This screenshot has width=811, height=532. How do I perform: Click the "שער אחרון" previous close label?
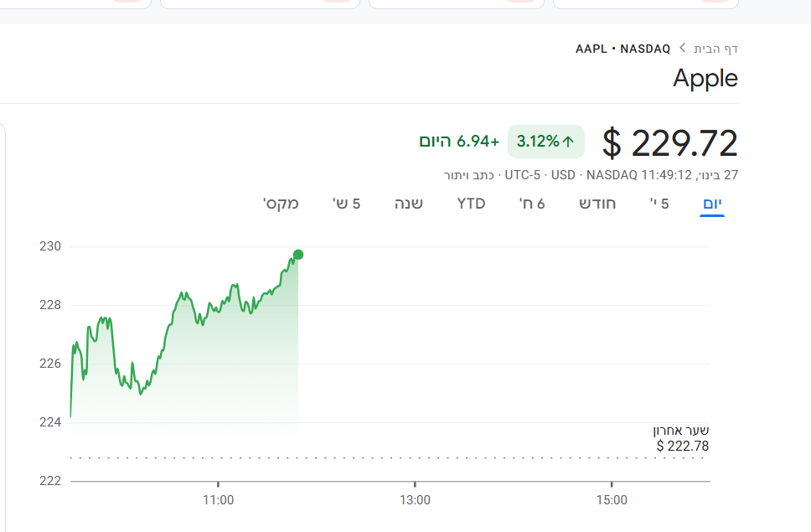tap(681, 431)
